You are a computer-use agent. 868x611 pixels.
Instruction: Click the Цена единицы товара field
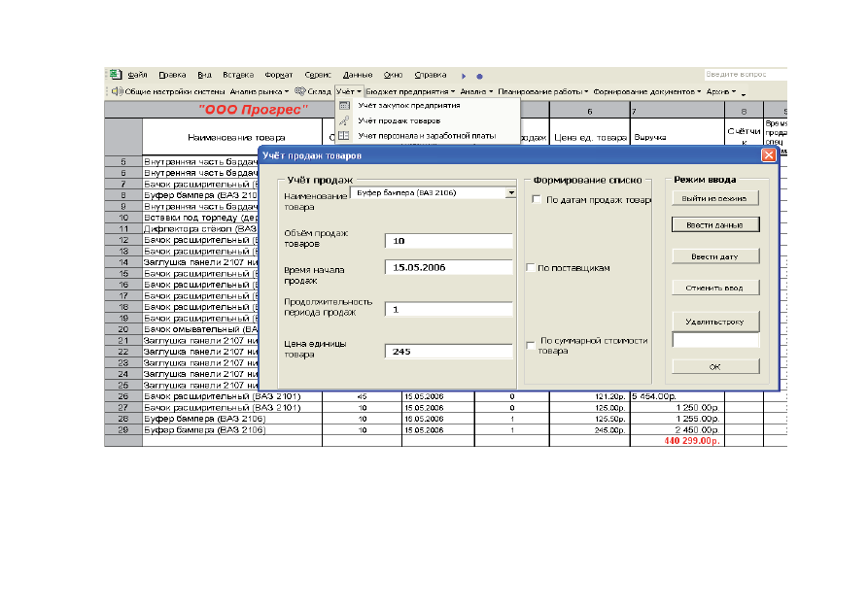point(449,352)
